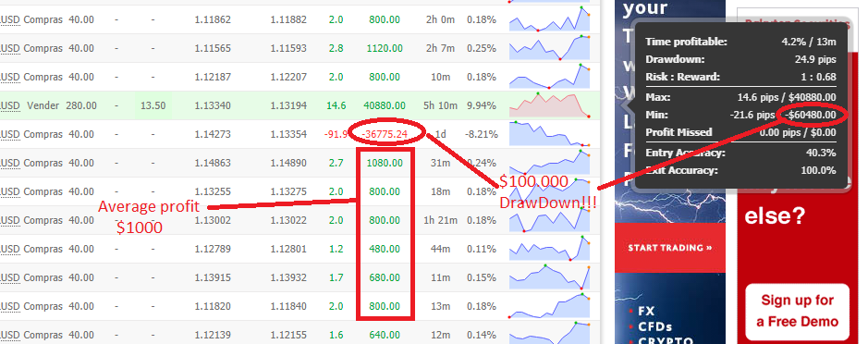Viewport: 868px width, 344px height.
Task: Open the sparkline chart in the 1.11862 row
Action: click(x=550, y=19)
